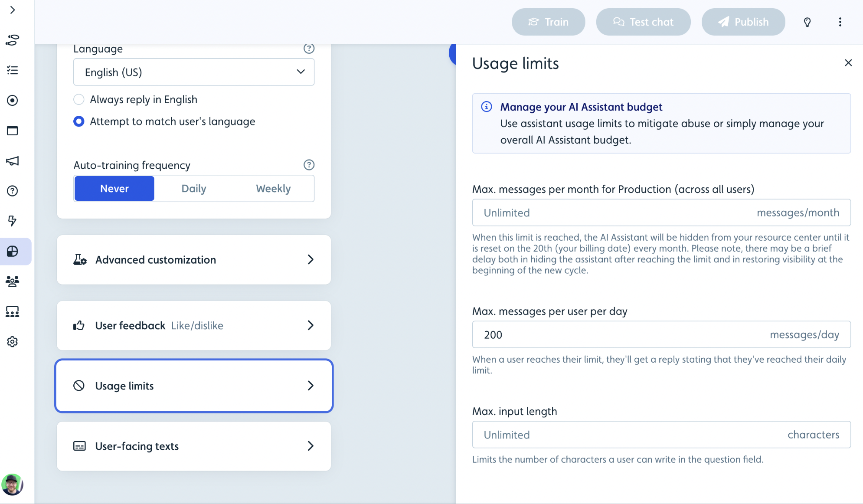Click the checklist sidebar icon
Image resolution: width=863 pixels, height=504 pixels.
click(12, 70)
